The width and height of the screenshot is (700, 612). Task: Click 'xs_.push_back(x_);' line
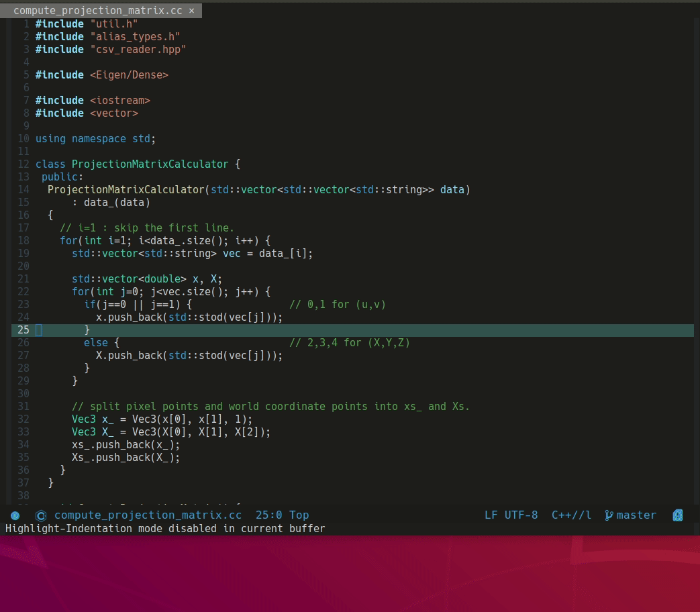[x=126, y=445]
